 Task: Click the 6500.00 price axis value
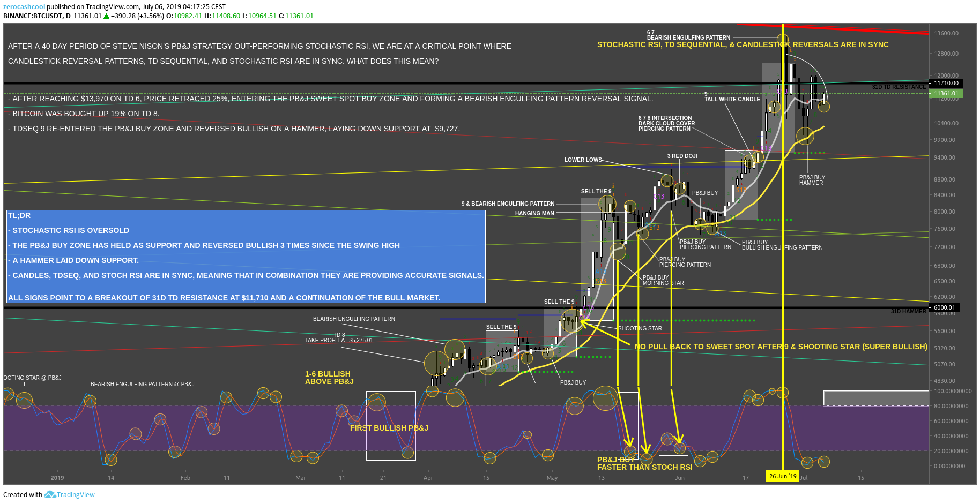[945, 281]
